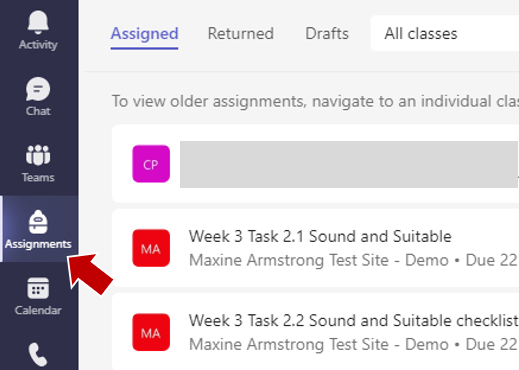519x370 pixels.
Task: Switch to the Returned tab
Action: coord(241,34)
